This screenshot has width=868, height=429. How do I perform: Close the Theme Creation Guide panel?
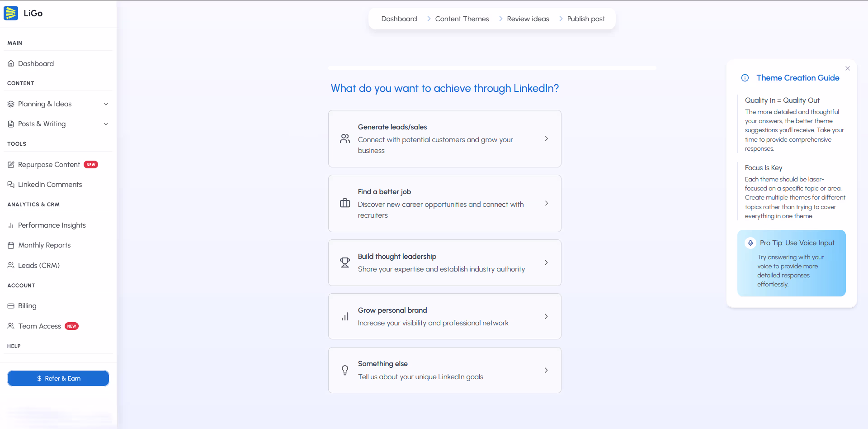click(x=848, y=68)
